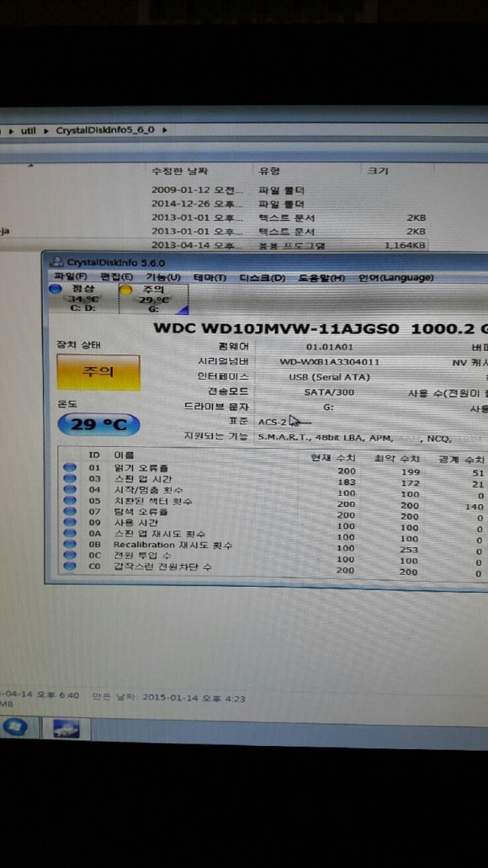The width and height of the screenshot is (488, 868).
Task: Select the 갑작스런 전원차단 수 attribute row
Action: coord(274,568)
